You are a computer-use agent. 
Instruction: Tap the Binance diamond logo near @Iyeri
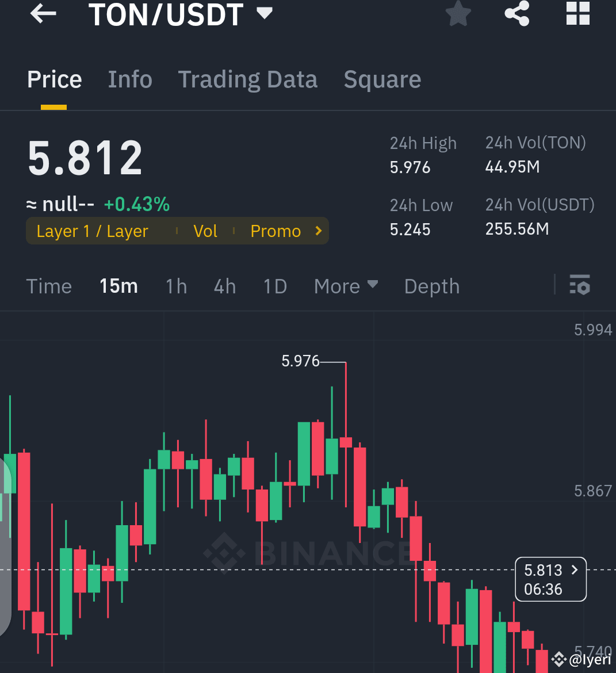tap(558, 659)
